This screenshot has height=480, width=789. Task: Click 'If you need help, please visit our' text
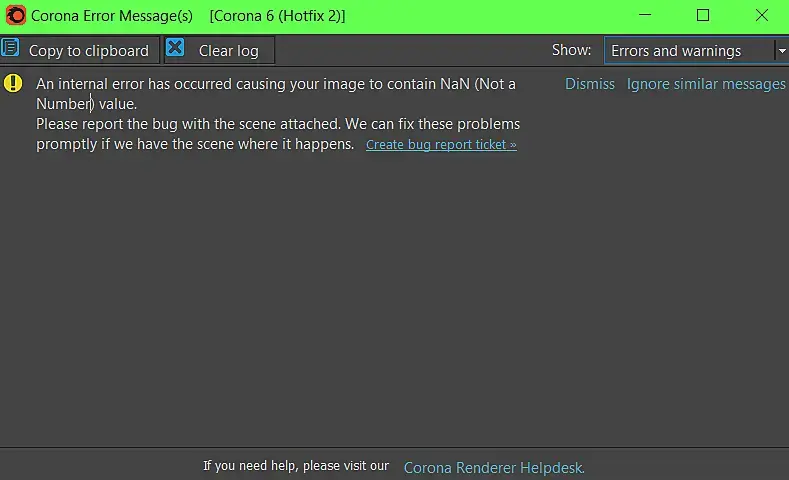[x=296, y=466]
